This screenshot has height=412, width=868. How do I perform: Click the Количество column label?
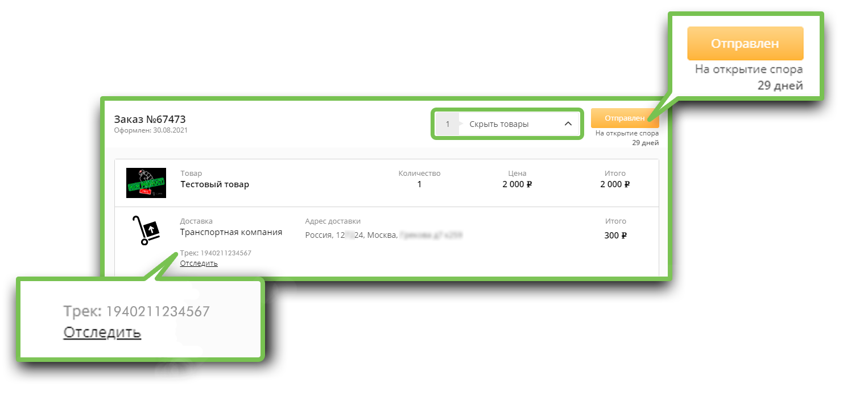(419, 174)
